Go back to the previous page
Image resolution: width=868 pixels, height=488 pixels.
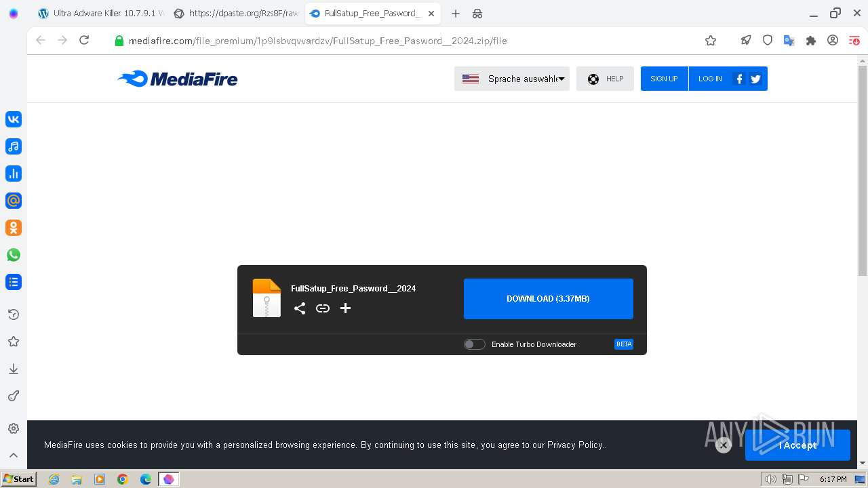coord(40,41)
